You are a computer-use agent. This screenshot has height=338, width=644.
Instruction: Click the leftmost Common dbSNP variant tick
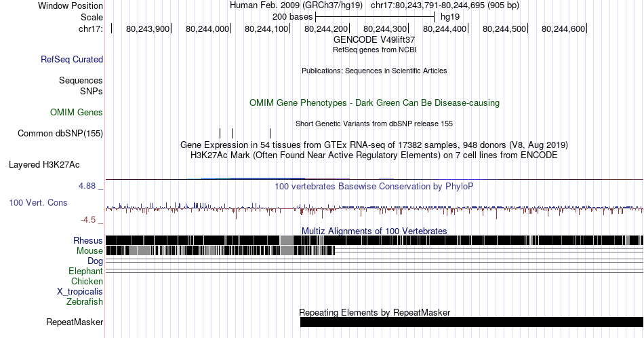point(220,133)
